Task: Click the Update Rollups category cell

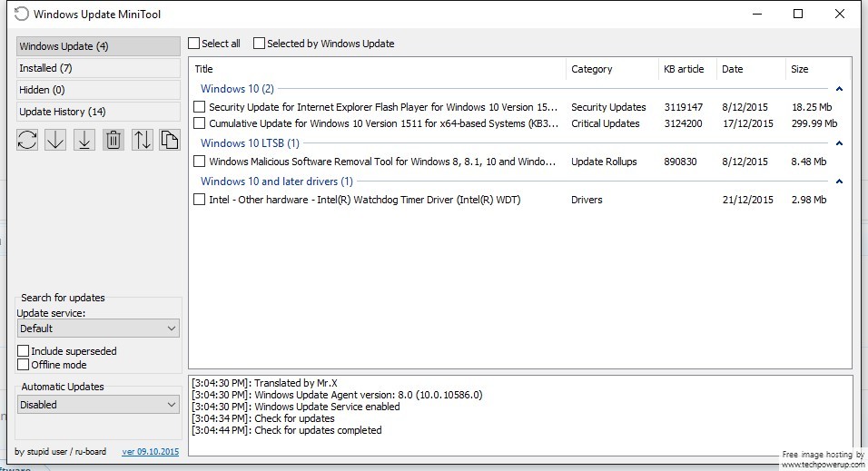Action: click(x=604, y=162)
